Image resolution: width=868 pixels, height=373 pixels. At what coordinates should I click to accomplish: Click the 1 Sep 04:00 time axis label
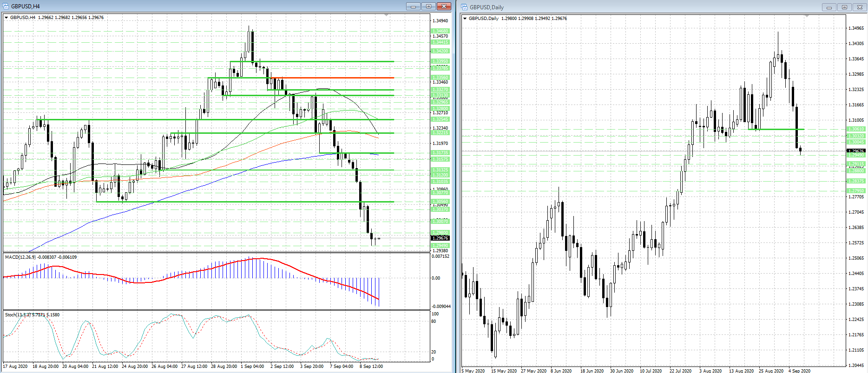[252, 366]
